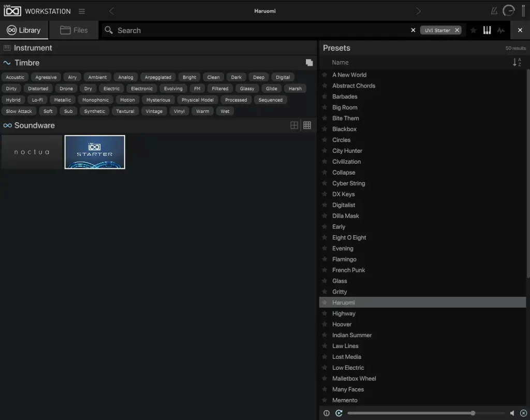Open the Library tab

pos(24,31)
